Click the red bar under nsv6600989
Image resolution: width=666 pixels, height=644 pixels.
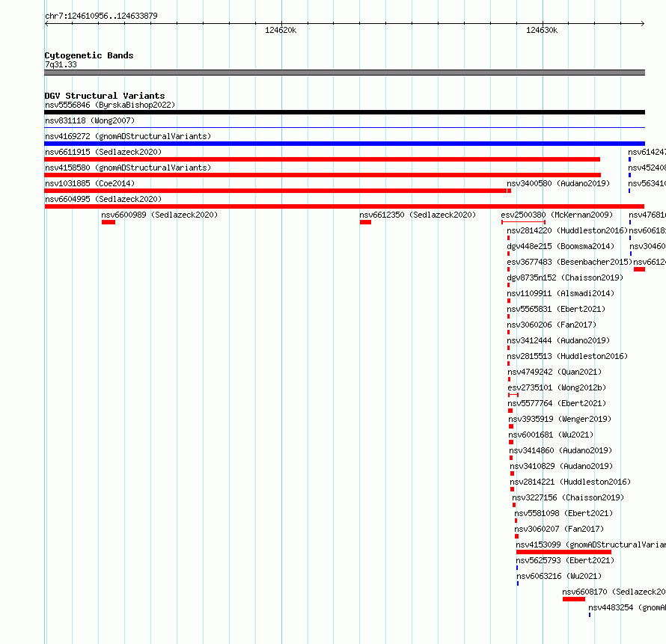coord(109,222)
